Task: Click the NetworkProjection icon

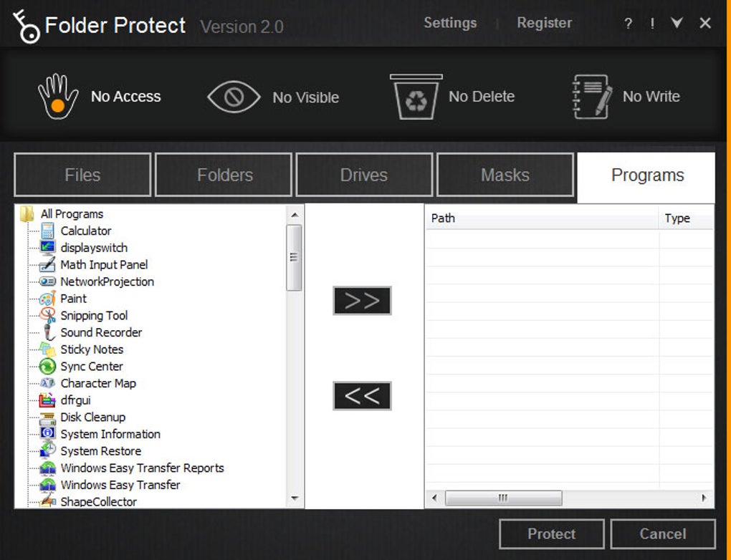Action: 47,281
